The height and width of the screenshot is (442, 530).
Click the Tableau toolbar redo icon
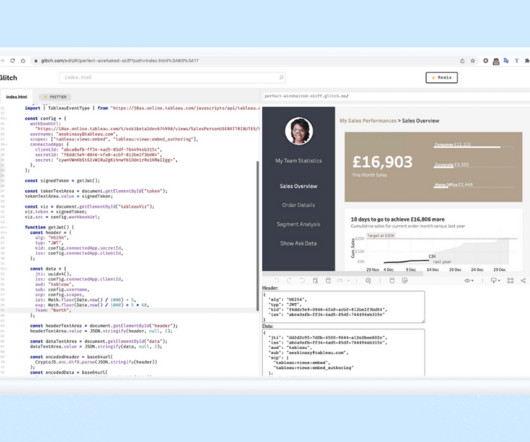pos(289,280)
